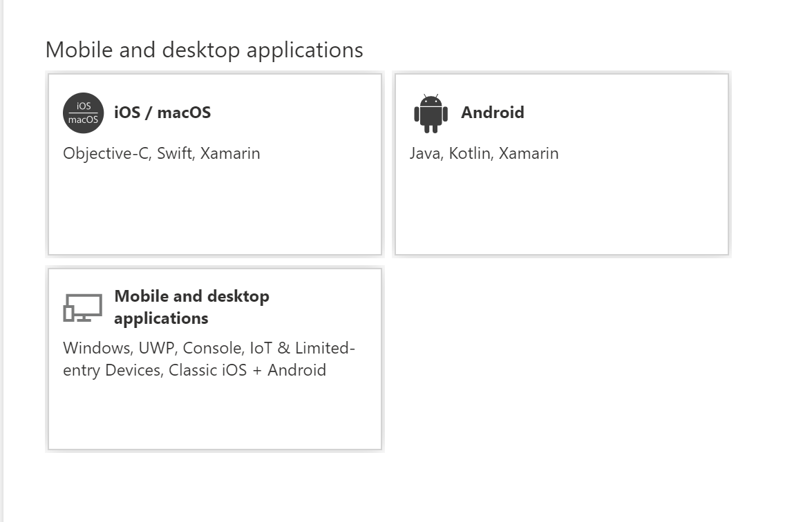Image resolution: width=812 pixels, height=522 pixels.
Task: Click the iOS / macOS platform icon
Action: [x=83, y=113]
